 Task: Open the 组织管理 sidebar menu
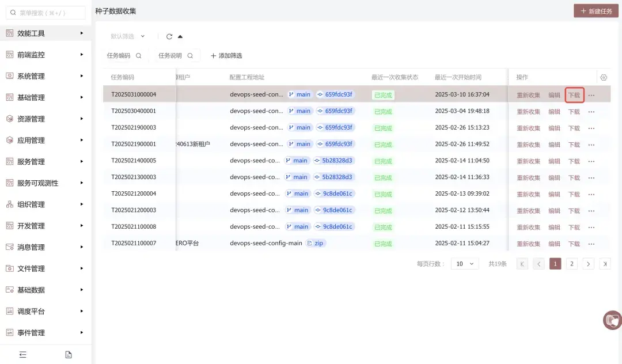(45, 204)
